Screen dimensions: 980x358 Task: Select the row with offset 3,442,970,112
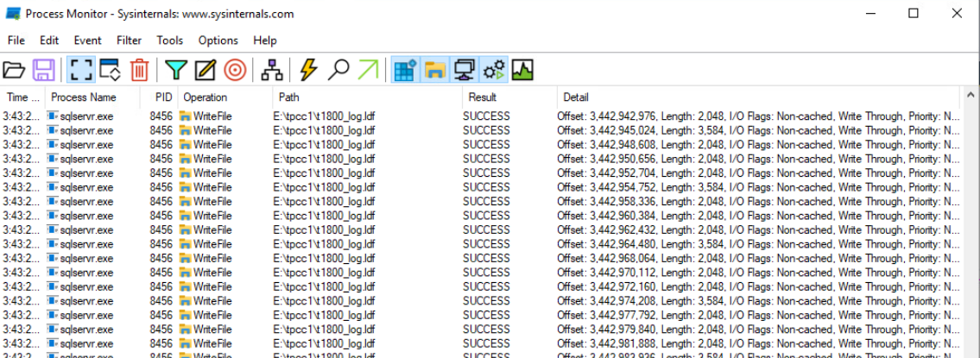click(481, 273)
